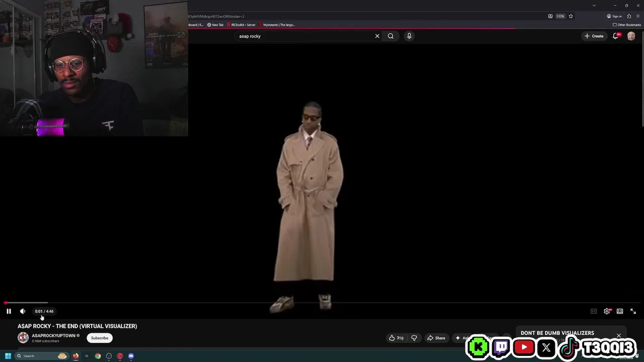Open the browser Sign in button
The width and height of the screenshot is (644, 362).
click(614, 16)
